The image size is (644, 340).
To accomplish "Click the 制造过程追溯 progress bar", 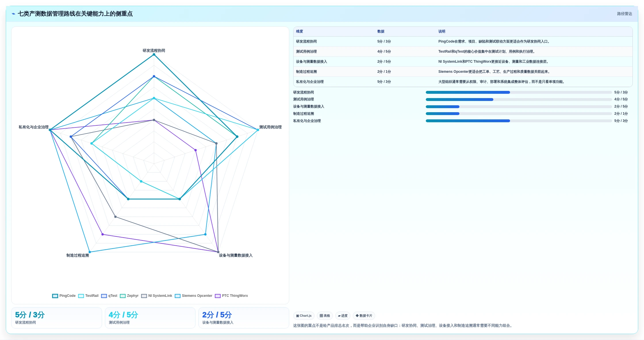I will pos(519,114).
